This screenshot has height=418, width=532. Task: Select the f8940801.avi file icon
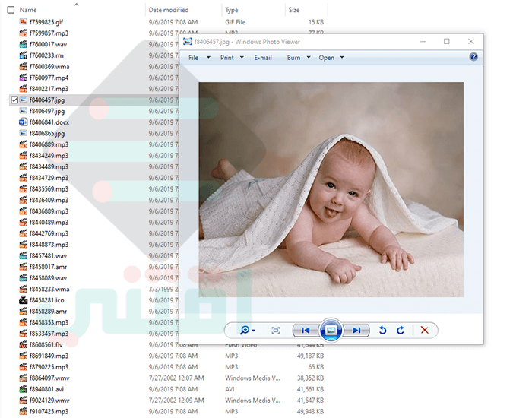[23, 389]
